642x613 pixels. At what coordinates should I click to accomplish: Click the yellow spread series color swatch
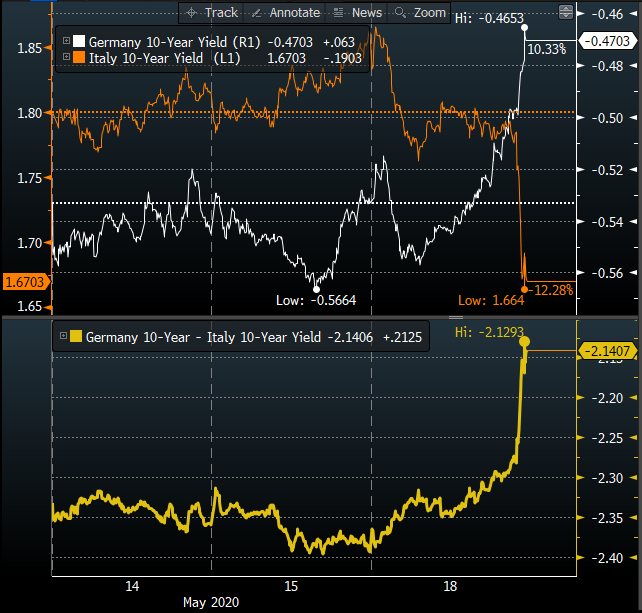click(77, 338)
